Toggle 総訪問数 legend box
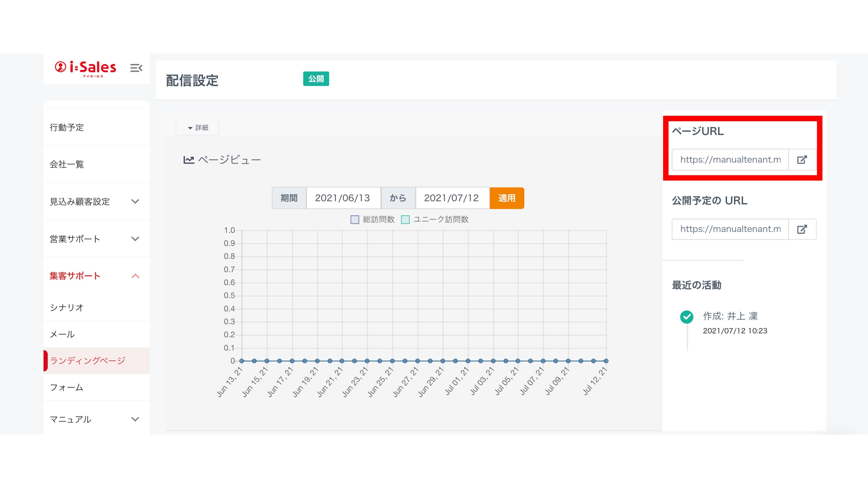The image size is (868, 488). click(x=355, y=220)
